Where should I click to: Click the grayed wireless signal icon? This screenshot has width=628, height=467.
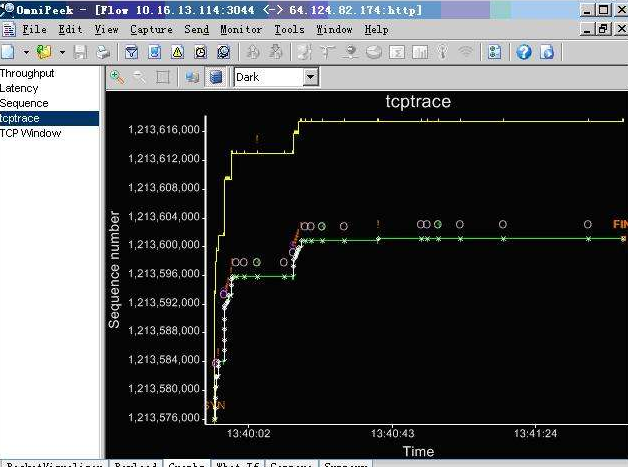[x=465, y=52]
